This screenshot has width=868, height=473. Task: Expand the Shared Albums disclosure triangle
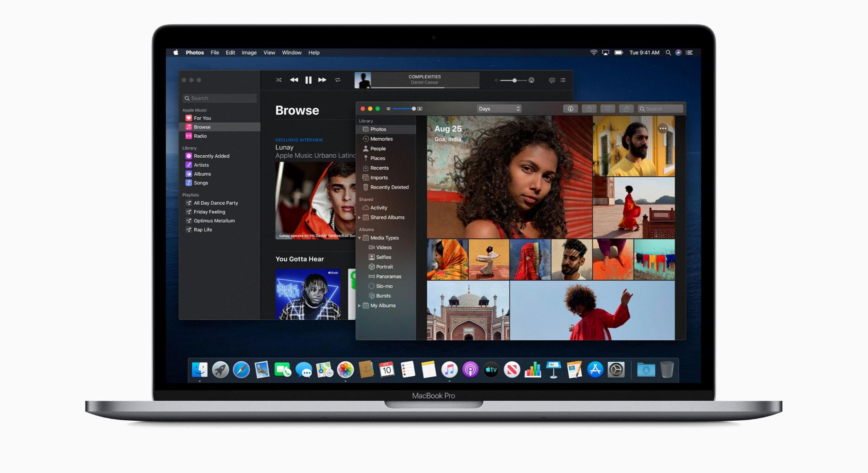[359, 217]
